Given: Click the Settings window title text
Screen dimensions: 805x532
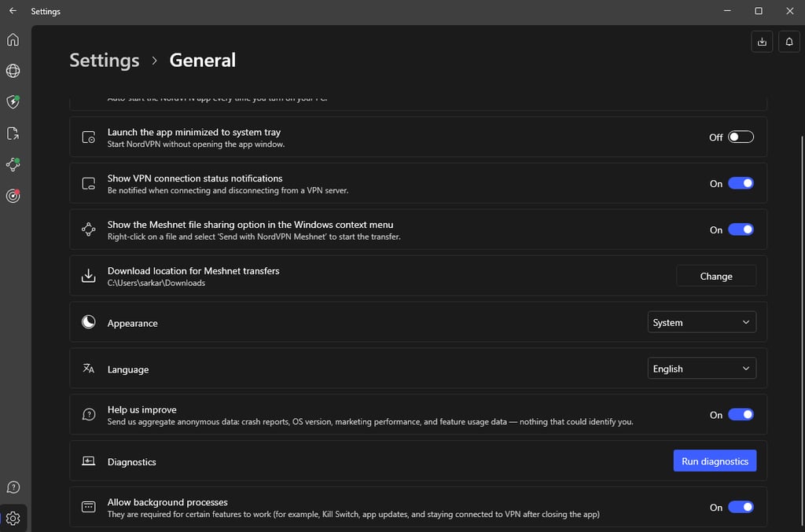Looking at the screenshot, I should tap(46, 11).
